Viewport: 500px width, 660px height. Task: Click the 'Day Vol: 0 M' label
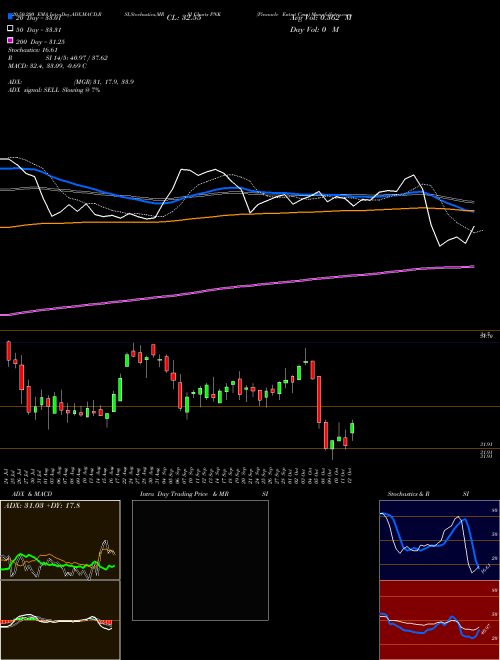[x=314, y=30]
